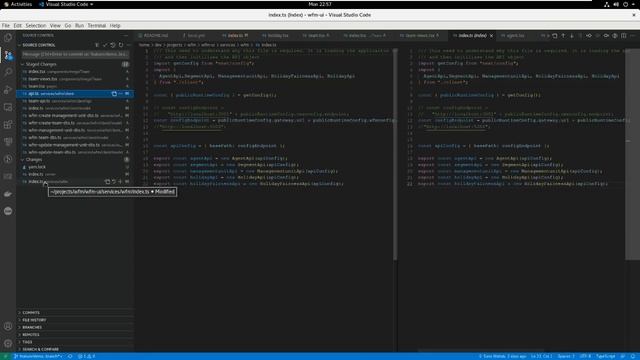Unstage the selected api.ts change via minus icon
The width and height of the screenshot is (640, 360).
[120, 93]
